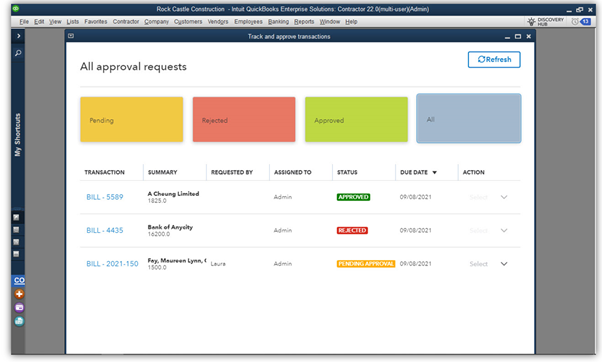Click Admin in the BILL - 5589 row
602x362 pixels.
coord(283,197)
